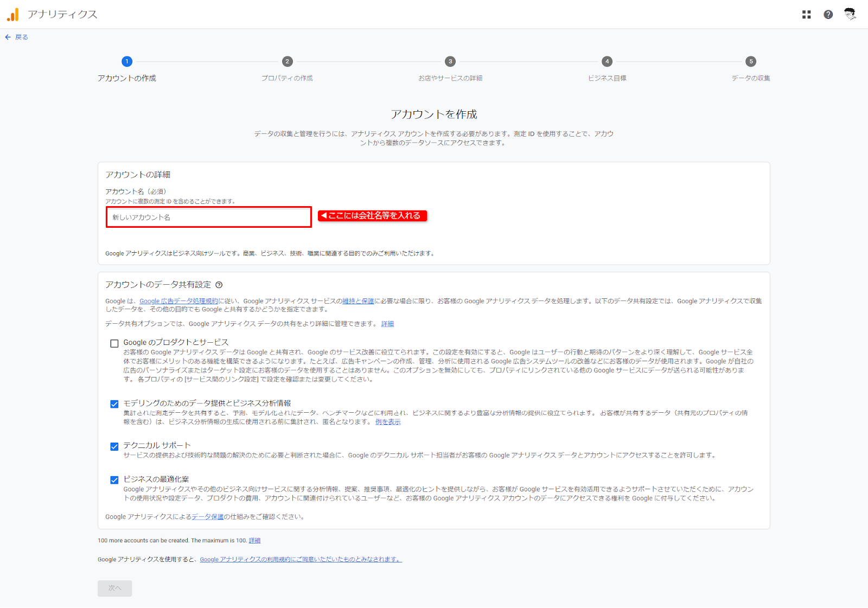Select step 5 データの収集

click(751, 69)
